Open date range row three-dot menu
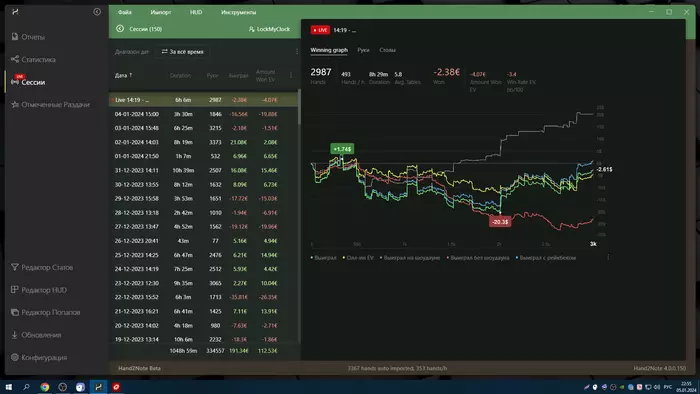This screenshot has height=394, width=700. click(x=297, y=52)
